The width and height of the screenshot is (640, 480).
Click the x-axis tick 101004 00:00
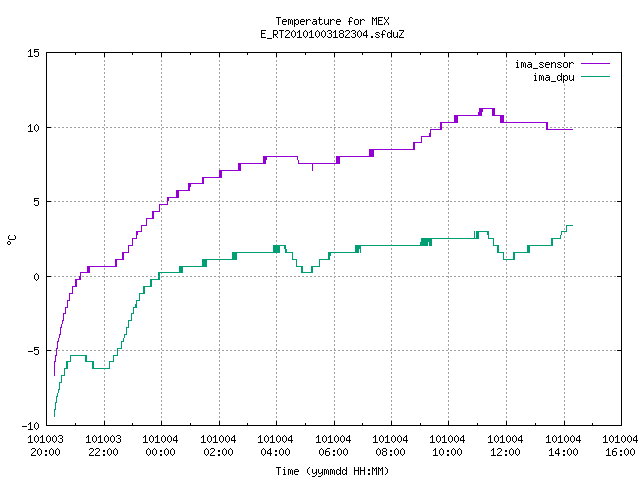pos(160,446)
